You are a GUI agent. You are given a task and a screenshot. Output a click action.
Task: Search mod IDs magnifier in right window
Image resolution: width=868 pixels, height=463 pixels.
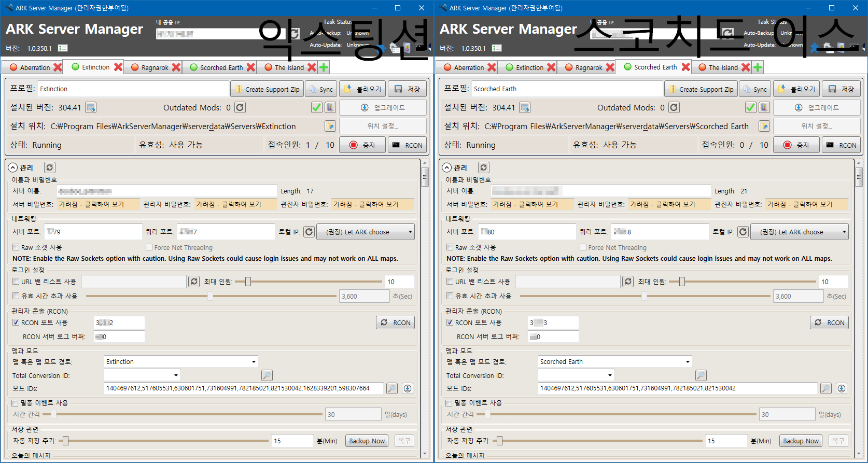click(x=826, y=388)
